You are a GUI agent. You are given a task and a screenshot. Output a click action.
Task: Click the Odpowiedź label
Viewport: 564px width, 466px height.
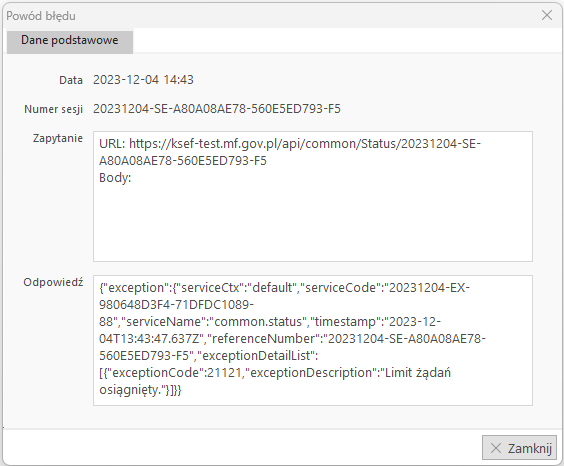pos(53,283)
